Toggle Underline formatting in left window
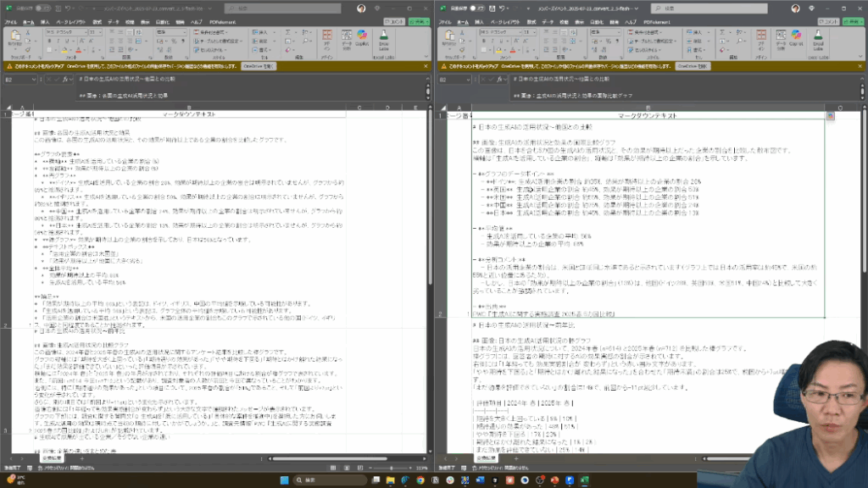 pos(66,41)
